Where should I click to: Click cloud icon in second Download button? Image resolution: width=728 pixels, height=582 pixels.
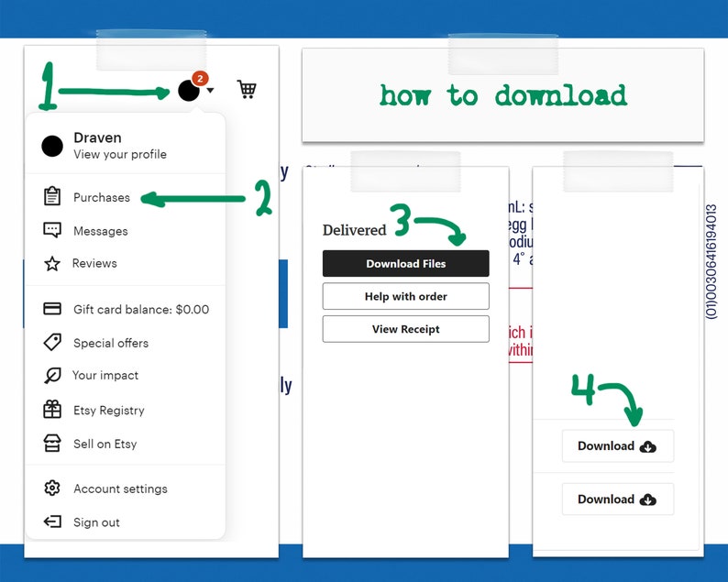(648, 500)
